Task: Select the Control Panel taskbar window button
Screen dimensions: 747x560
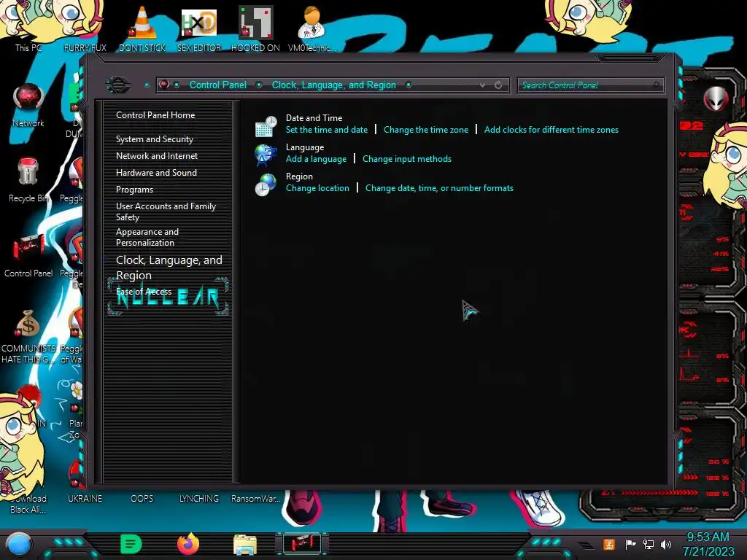Action: 302,544
